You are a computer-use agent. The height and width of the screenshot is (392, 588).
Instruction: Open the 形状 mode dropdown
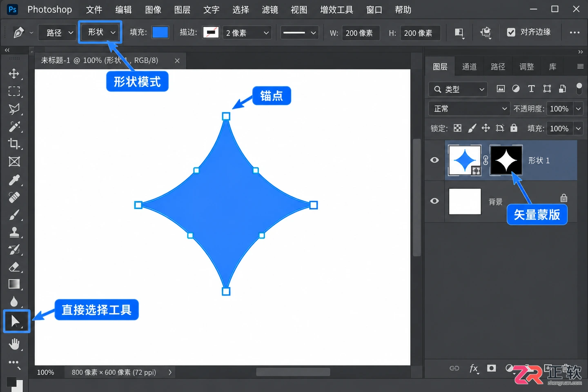[x=100, y=32]
